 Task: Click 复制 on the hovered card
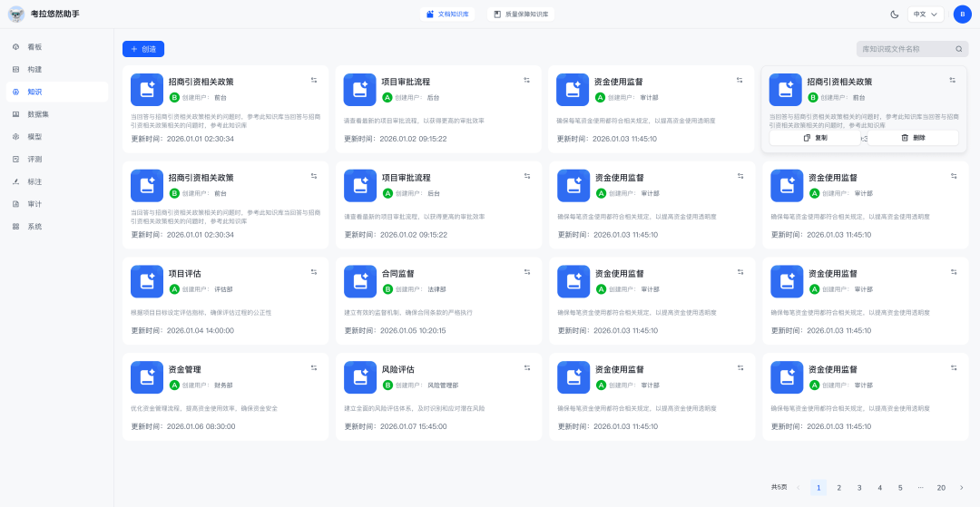click(815, 138)
